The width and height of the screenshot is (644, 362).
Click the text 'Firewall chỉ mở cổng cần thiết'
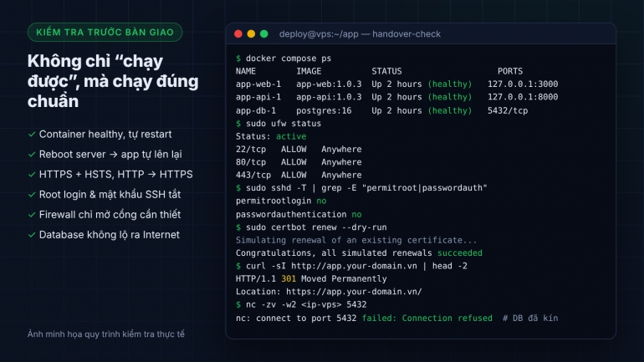point(110,215)
